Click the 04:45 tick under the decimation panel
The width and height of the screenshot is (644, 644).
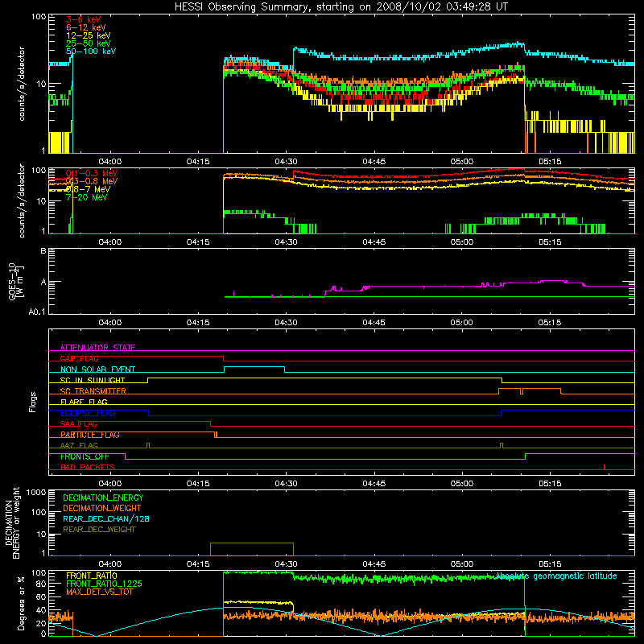click(374, 564)
